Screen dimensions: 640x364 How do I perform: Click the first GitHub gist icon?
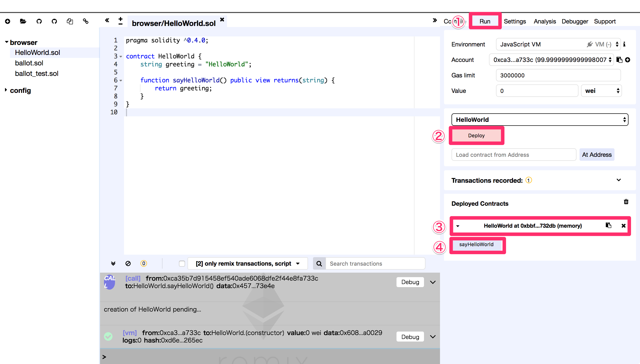point(39,21)
